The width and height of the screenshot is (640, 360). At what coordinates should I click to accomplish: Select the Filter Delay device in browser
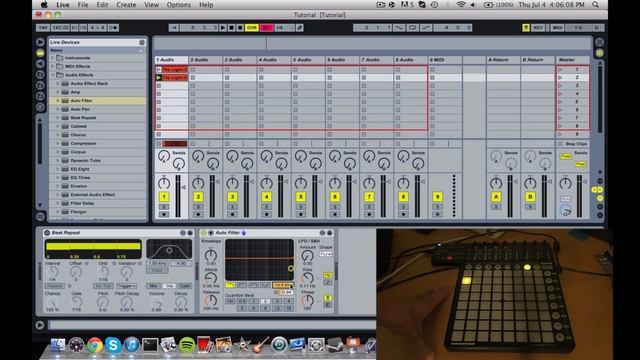82,203
